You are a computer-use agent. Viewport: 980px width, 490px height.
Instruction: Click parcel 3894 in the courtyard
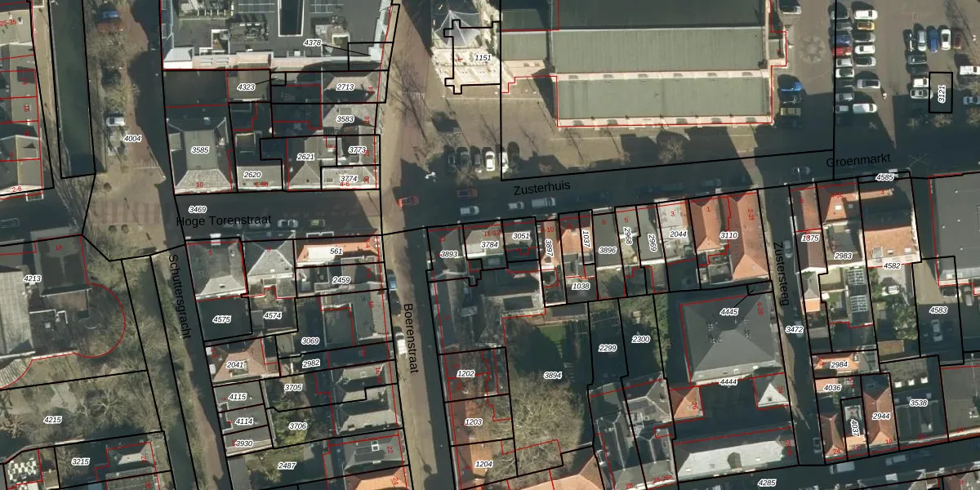click(x=553, y=375)
